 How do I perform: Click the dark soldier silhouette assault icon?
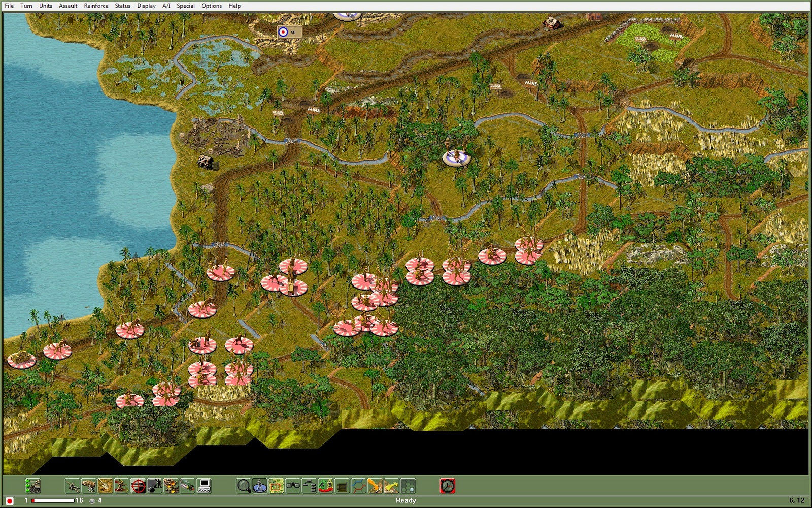154,486
